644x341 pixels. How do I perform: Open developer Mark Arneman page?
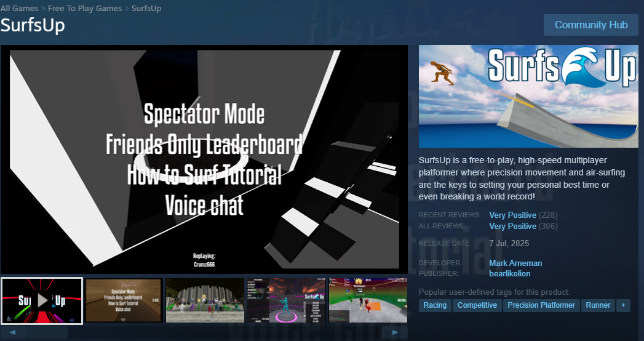[515, 263]
